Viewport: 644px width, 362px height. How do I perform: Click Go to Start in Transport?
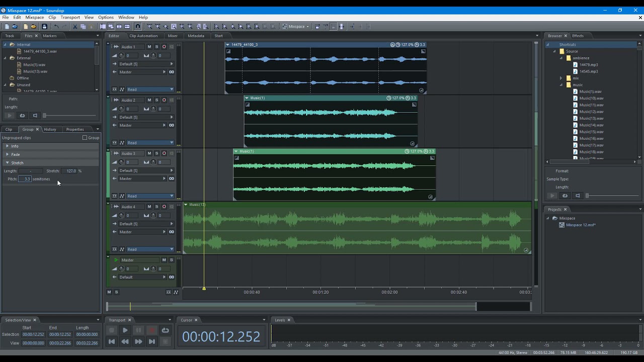coord(112,341)
